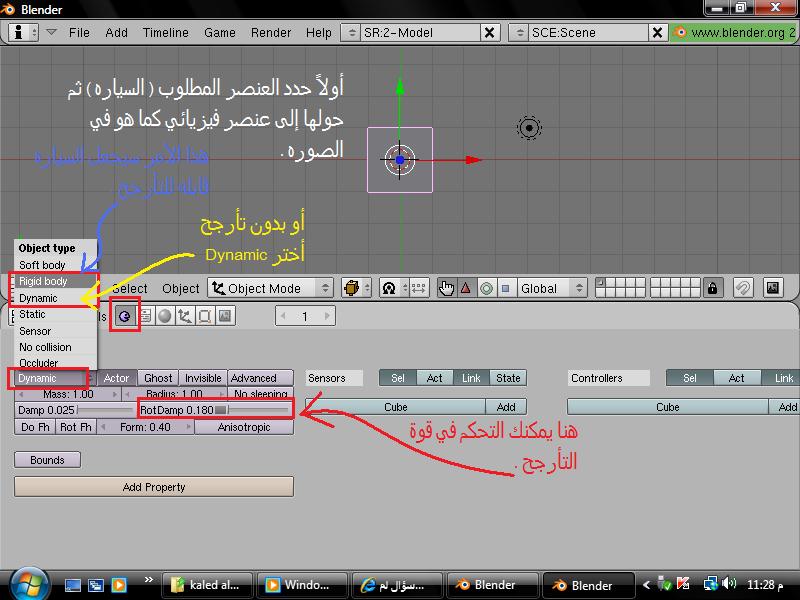Open the Object context axes icon
The width and height of the screenshot is (800, 600).
pyautogui.click(x=185, y=316)
